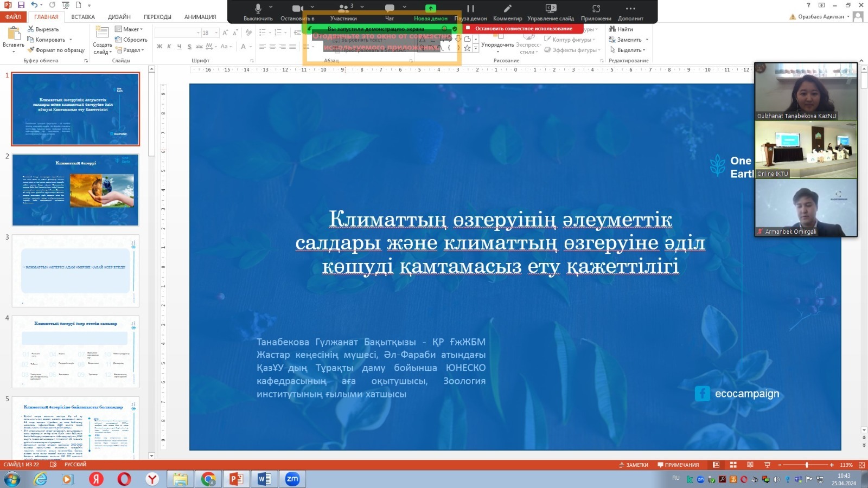
Task: Open Zoom Participants (Участники) panel
Action: (x=343, y=11)
